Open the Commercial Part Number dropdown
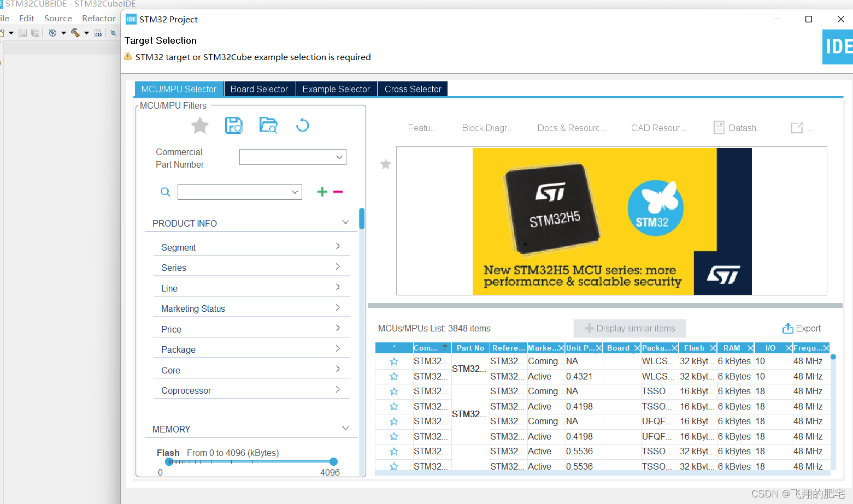853x504 pixels. click(x=339, y=157)
